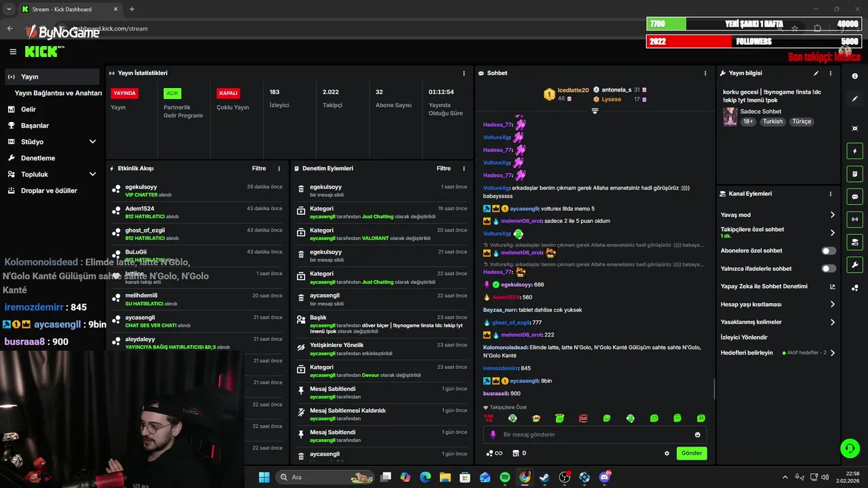This screenshot has height=488, width=868.
Task: Expand the pinned chat leaderboard chevron
Action: pos(595,111)
